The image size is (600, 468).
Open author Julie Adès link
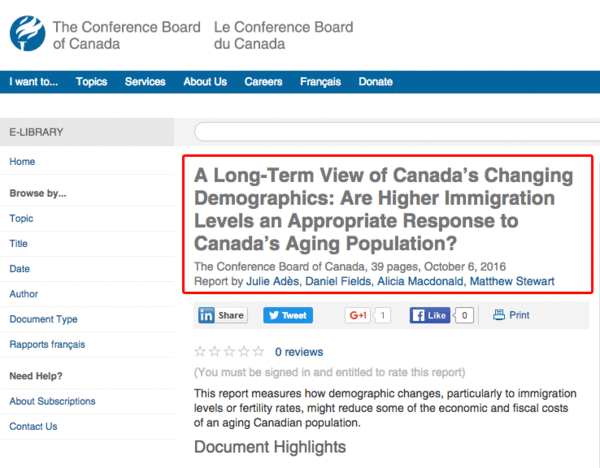pos(272,281)
